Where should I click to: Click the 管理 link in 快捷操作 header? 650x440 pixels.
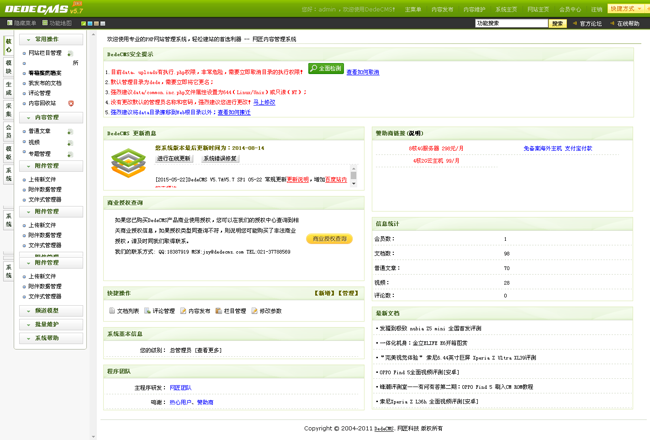[x=348, y=293]
